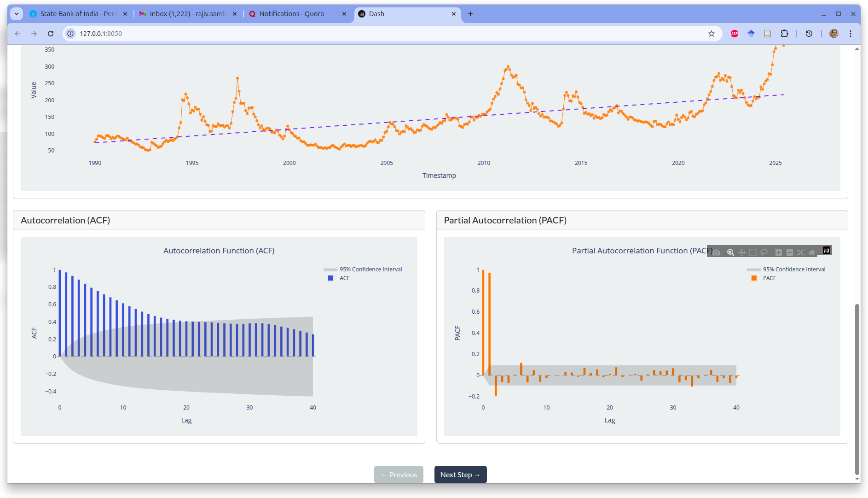Toggle ACF trace in the ACF legend
Image resolution: width=868 pixels, height=498 pixels.
344,278
